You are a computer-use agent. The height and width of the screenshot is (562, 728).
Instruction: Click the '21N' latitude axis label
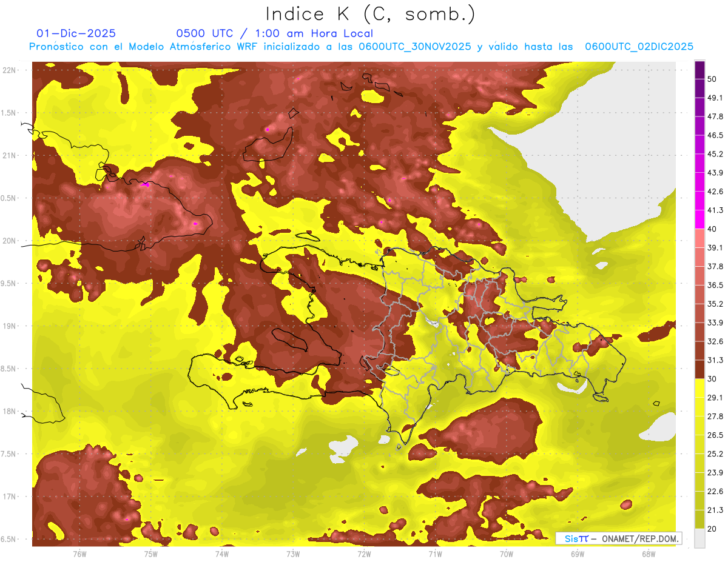pos(10,156)
